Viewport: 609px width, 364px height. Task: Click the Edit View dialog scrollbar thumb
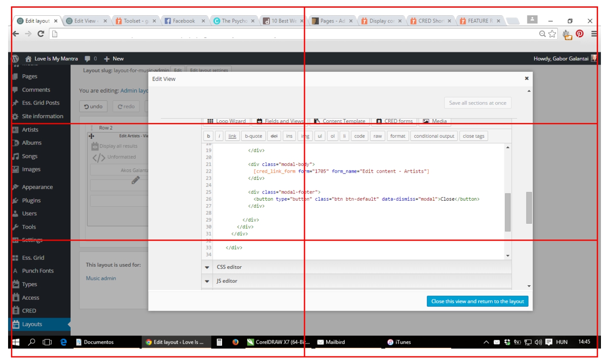[x=529, y=208]
